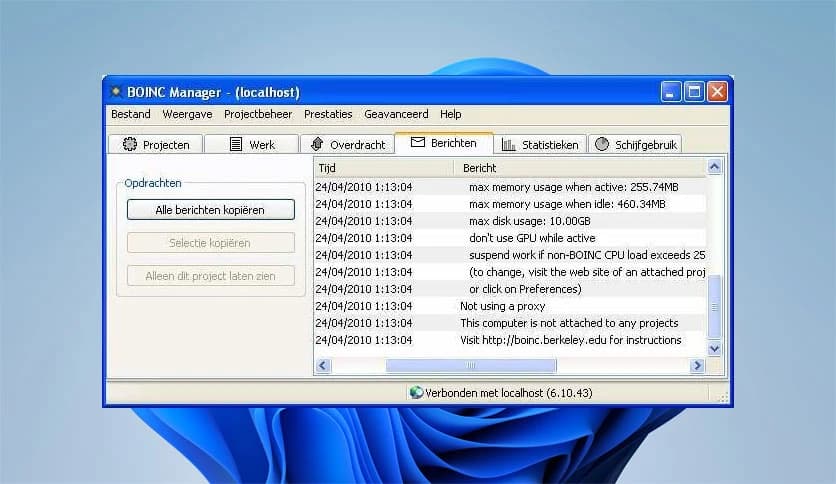Open the Weergave menu
This screenshot has width=836, height=484.
click(187, 114)
